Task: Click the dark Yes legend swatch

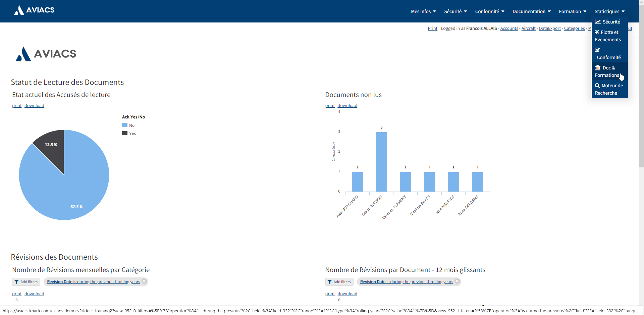Action: [125, 133]
